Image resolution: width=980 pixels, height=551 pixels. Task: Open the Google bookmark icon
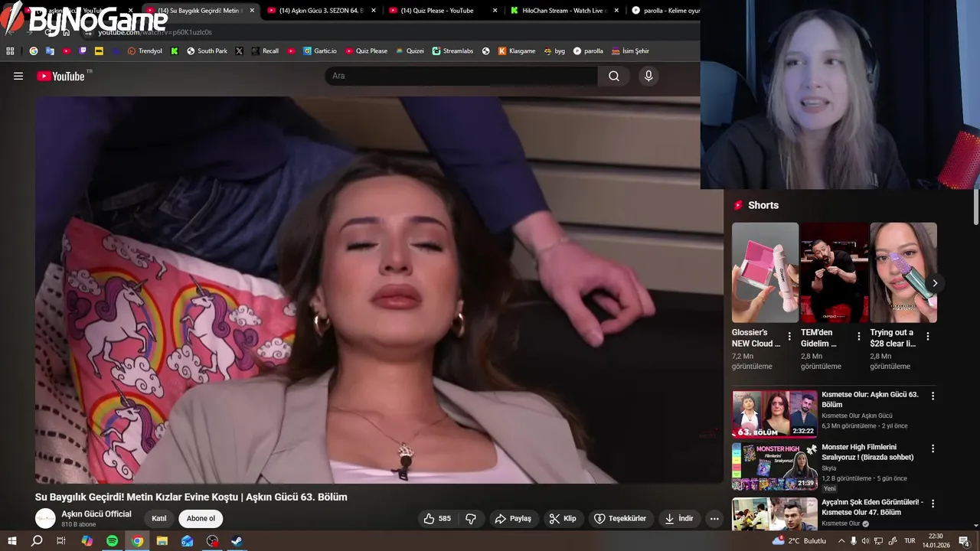[x=34, y=51]
